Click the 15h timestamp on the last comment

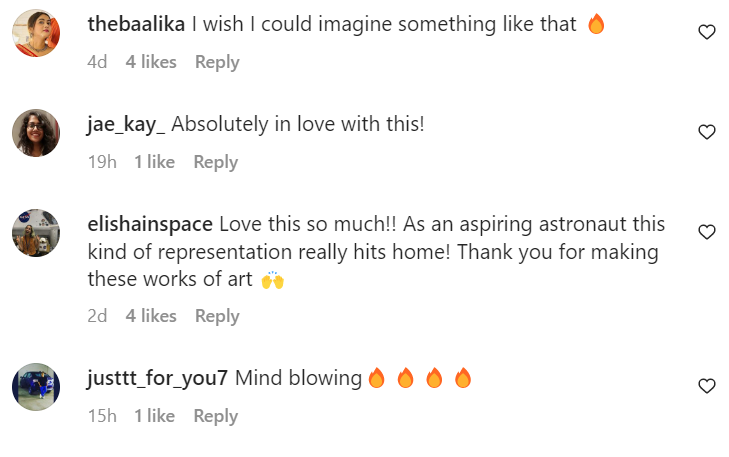point(102,416)
